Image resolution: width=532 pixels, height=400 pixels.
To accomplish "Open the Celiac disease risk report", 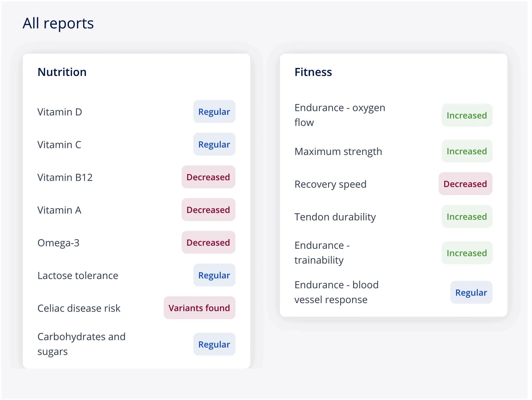I will [136, 308].
